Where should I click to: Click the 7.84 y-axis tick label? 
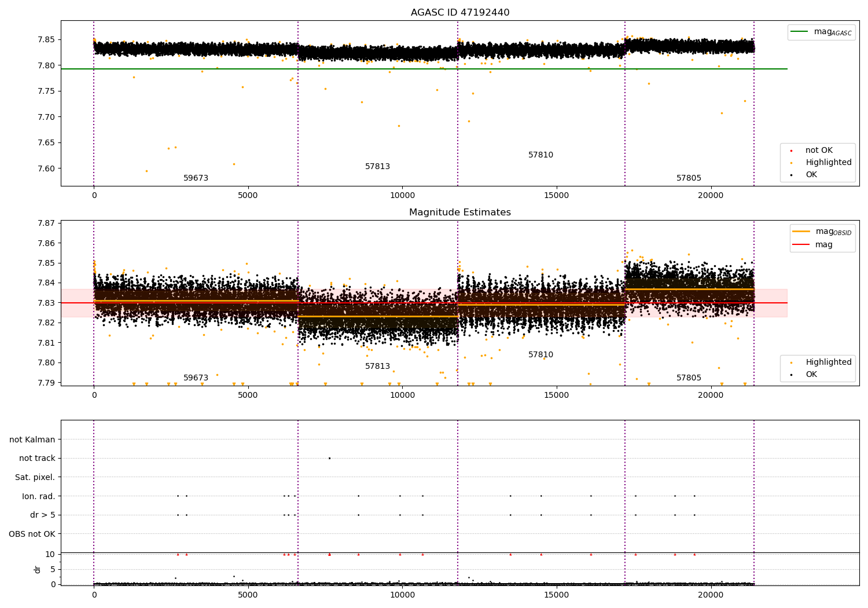46,283
